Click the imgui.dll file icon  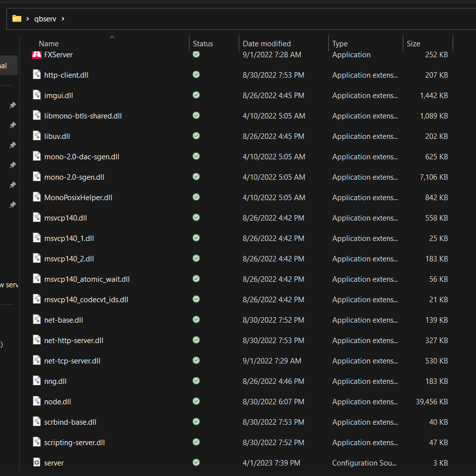(37, 95)
